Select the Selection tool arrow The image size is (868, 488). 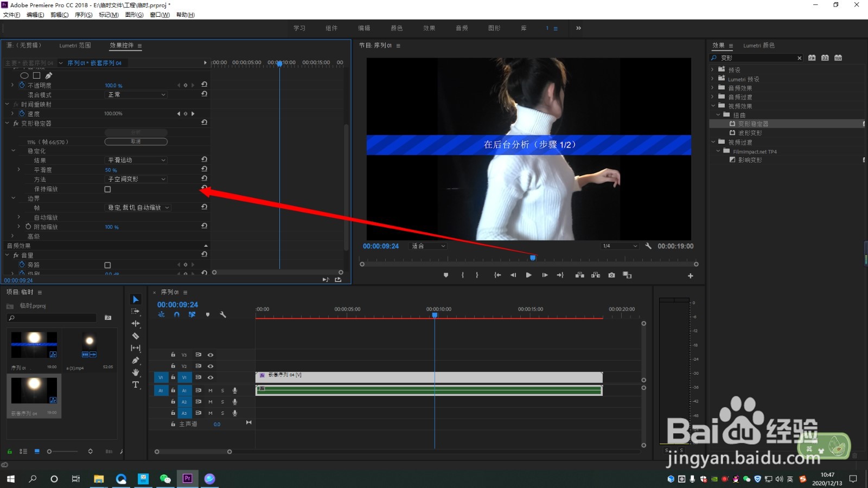pos(136,299)
